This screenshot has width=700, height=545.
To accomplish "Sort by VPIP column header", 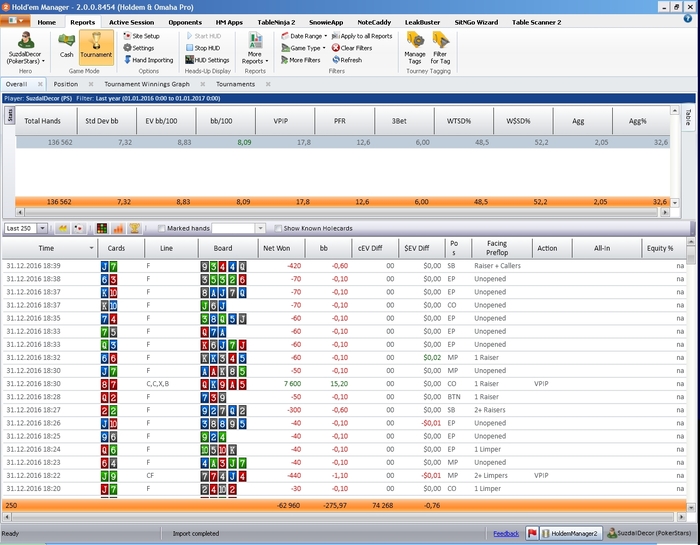I will pos(285,121).
